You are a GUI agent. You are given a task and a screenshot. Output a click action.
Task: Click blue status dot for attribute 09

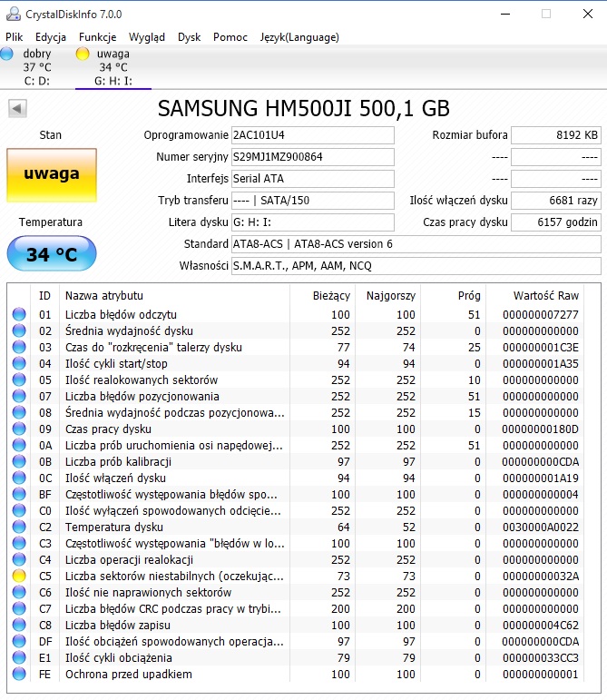[19, 429]
